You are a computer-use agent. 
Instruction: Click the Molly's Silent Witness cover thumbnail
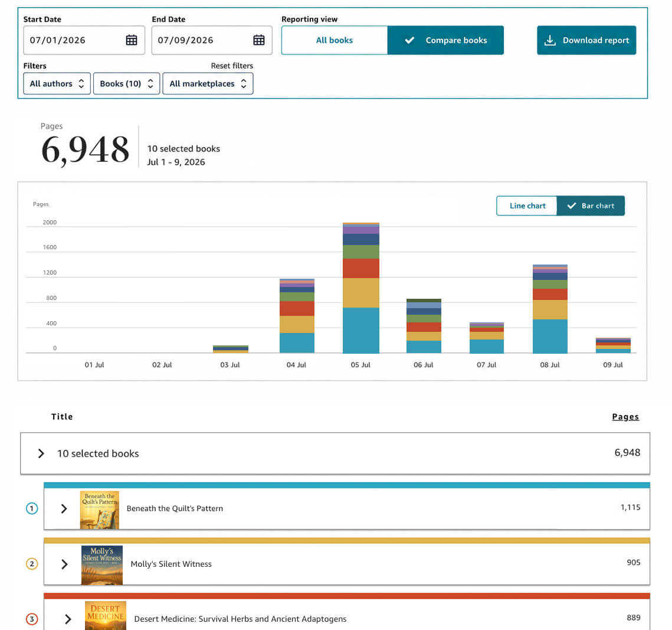pos(102,565)
